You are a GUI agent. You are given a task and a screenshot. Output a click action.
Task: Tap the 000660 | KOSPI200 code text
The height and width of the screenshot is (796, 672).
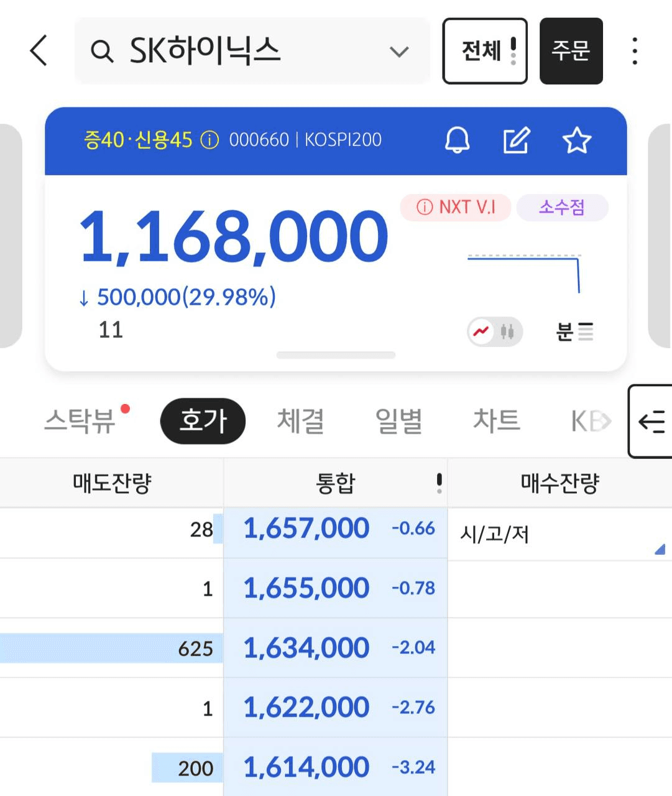coord(305,140)
